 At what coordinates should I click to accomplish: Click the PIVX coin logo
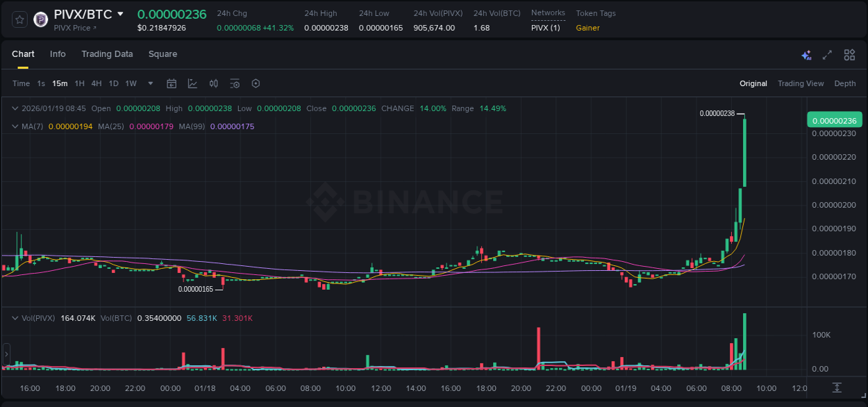[40, 19]
